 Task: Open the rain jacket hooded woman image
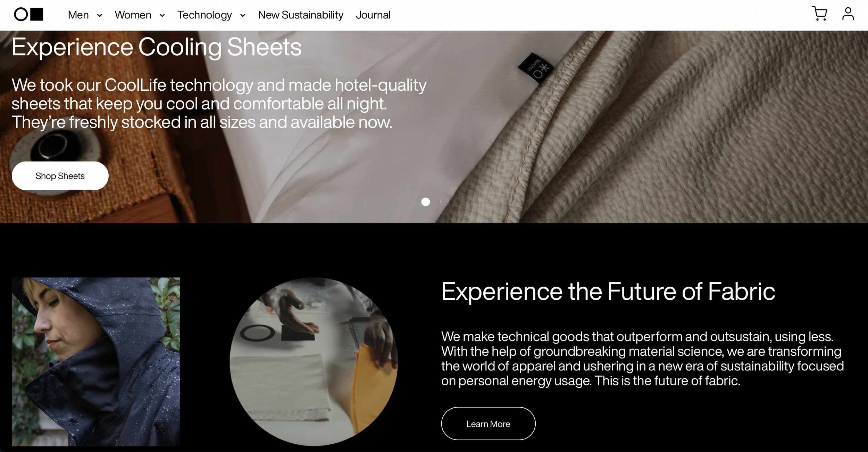(96, 362)
